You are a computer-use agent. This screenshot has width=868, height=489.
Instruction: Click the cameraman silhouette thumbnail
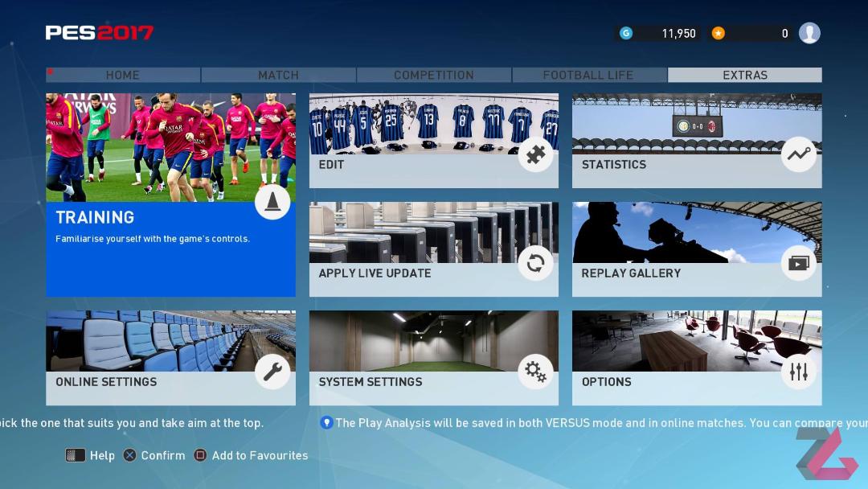pos(697,232)
